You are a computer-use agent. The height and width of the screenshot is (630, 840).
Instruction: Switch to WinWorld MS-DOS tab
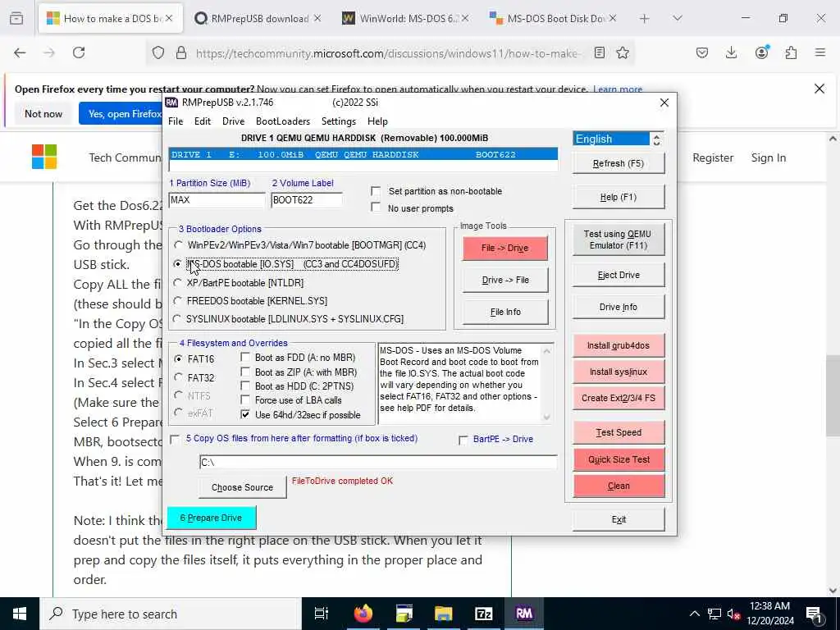405,19
